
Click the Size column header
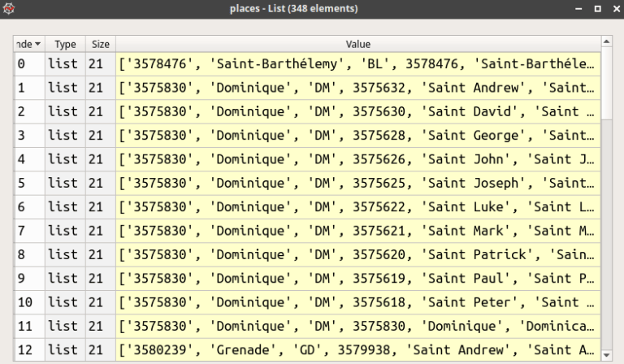pos(101,44)
